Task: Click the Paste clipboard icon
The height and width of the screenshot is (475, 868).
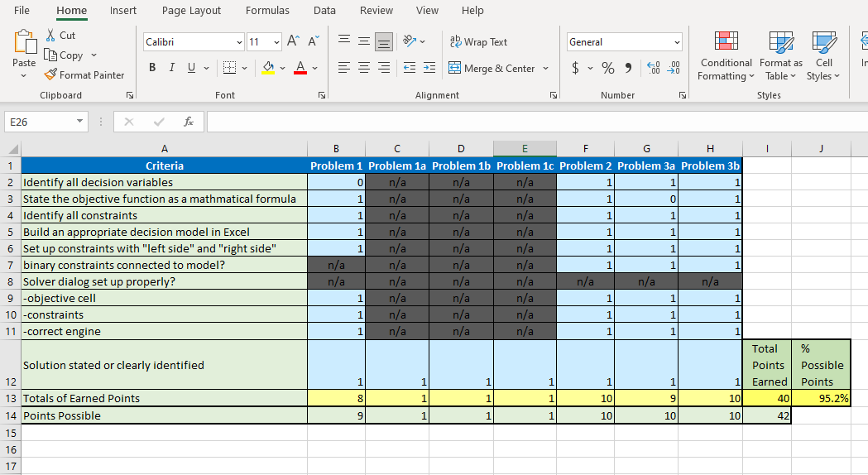Action: tap(24, 43)
